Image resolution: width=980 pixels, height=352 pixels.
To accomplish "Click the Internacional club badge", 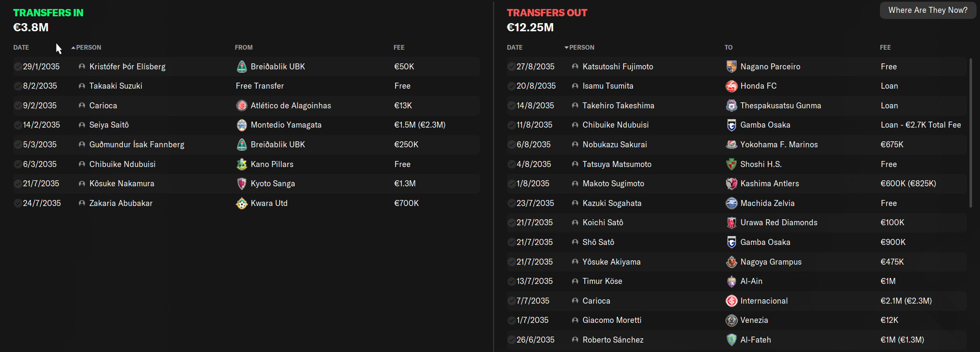I will (x=731, y=301).
